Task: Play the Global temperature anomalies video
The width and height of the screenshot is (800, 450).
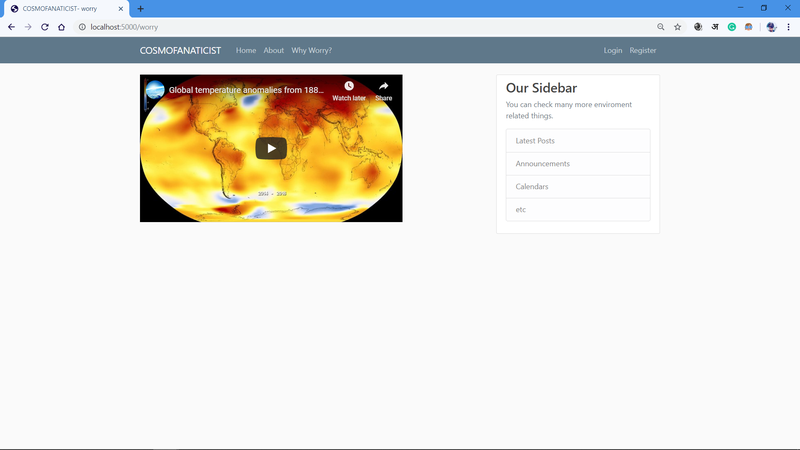Action: click(x=271, y=148)
